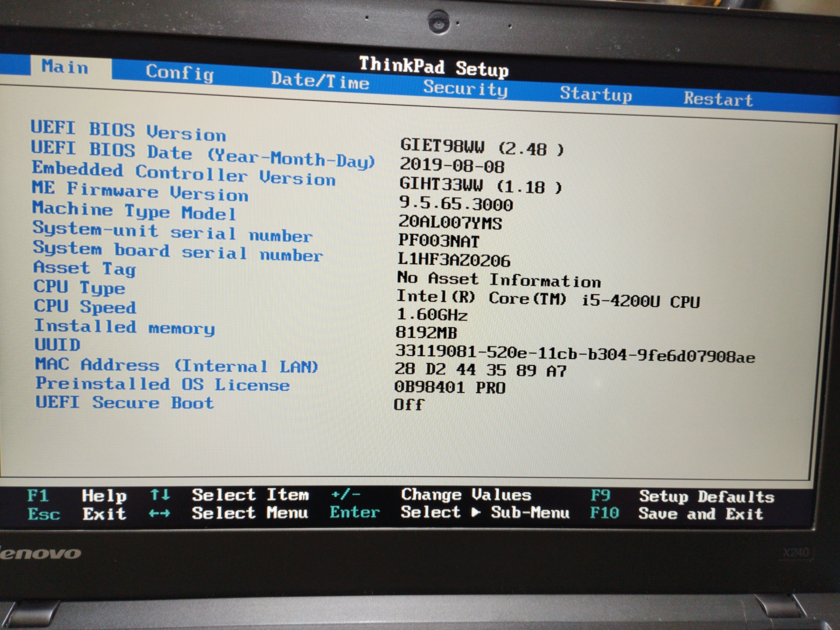Select license value 0B98401 PRO
The height and width of the screenshot is (630, 840).
tap(450, 387)
